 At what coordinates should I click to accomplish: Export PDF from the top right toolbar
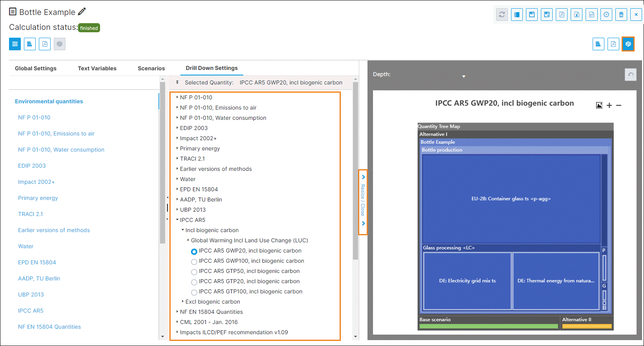click(x=562, y=15)
